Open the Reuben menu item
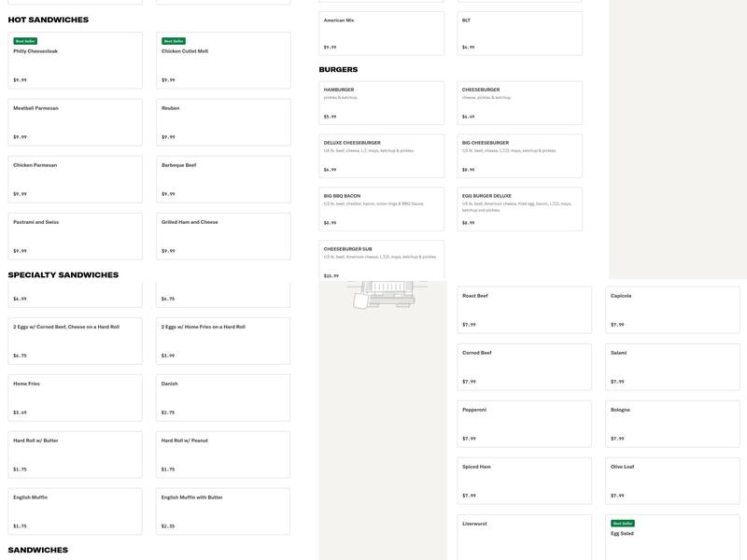 pyautogui.click(x=223, y=122)
